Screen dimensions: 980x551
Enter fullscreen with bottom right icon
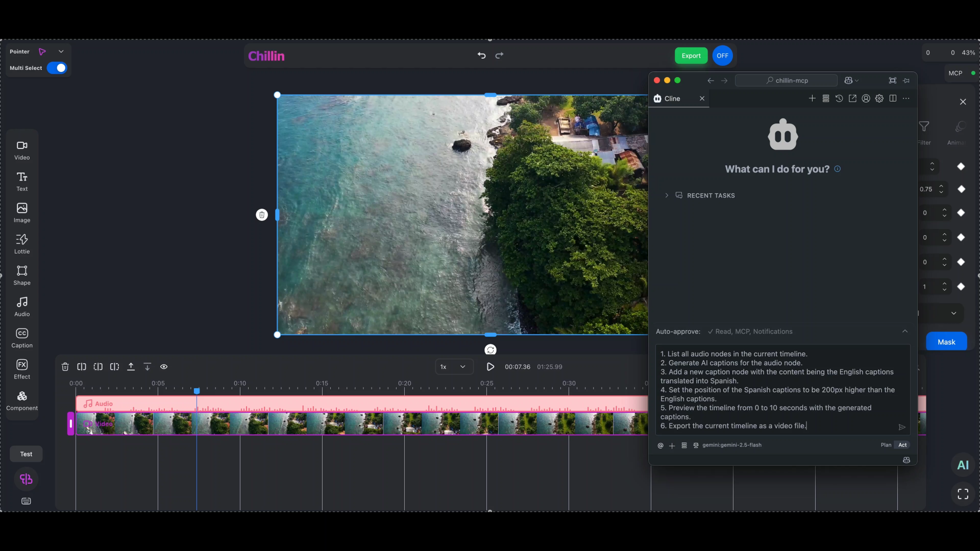tap(963, 494)
